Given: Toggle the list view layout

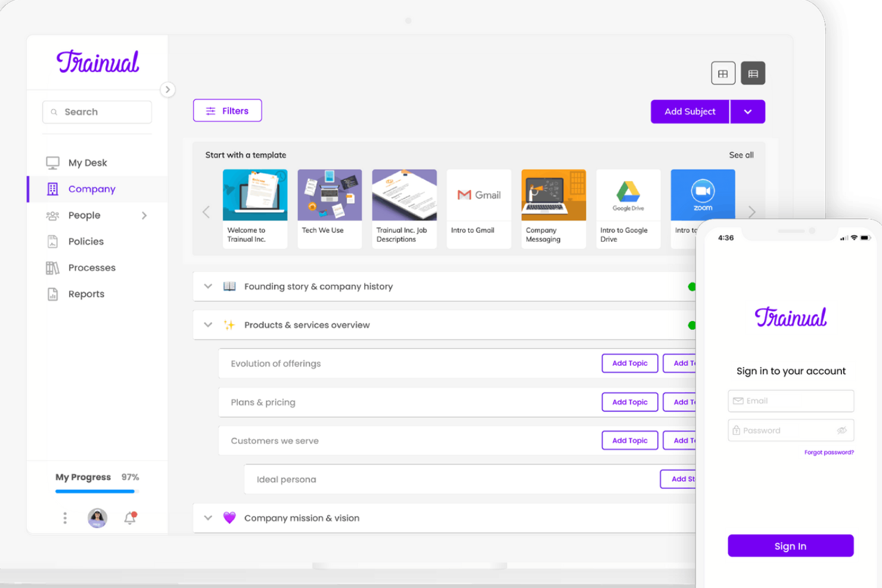Looking at the screenshot, I should (x=753, y=73).
